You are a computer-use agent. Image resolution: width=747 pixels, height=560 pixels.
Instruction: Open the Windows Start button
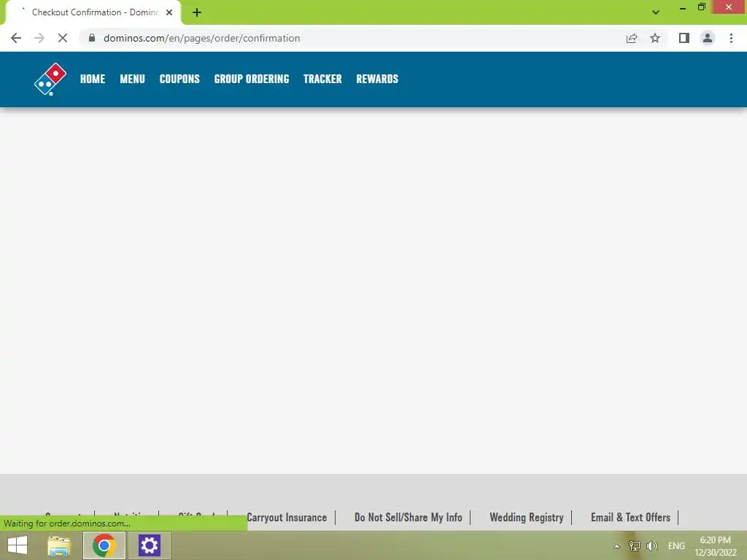[x=18, y=545]
